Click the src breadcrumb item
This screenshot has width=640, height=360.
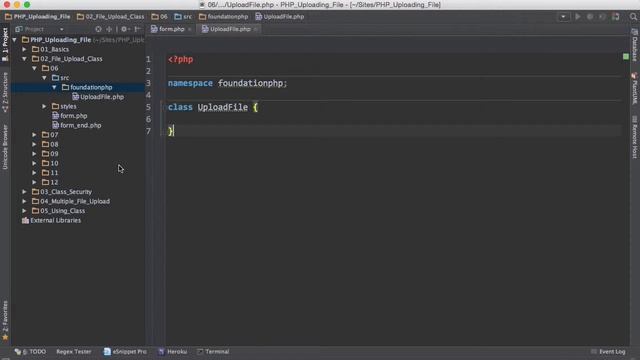coord(183,17)
